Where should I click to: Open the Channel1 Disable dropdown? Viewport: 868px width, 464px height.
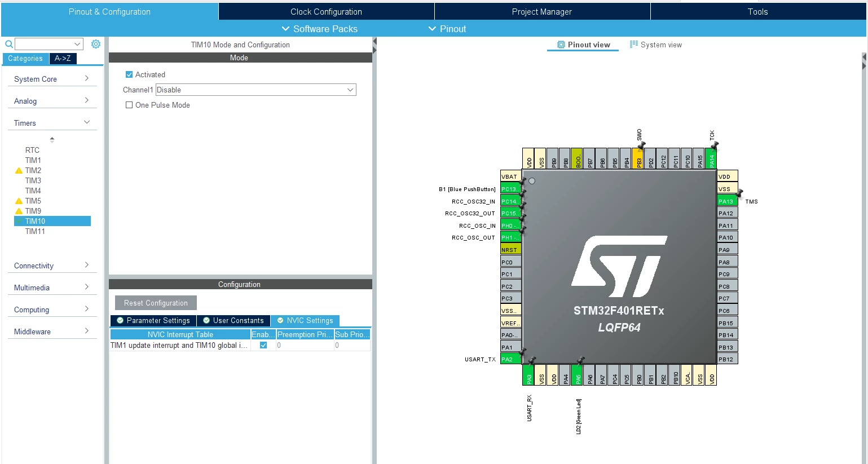(256, 90)
